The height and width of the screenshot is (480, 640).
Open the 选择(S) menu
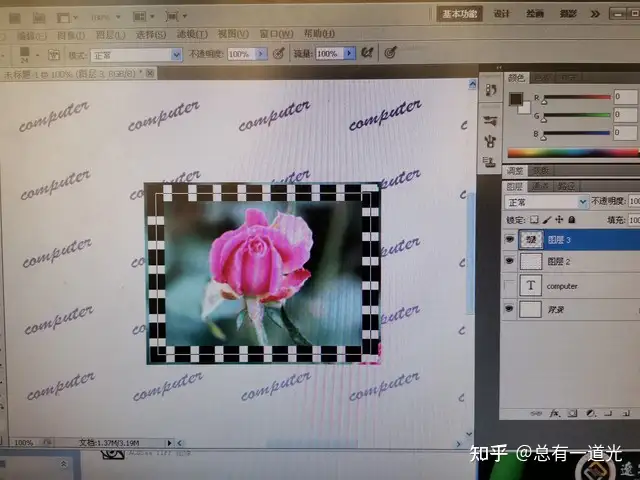(151, 35)
